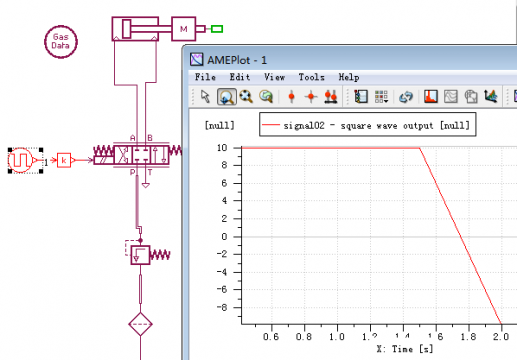Select the arrow pointer tool in AMEPlot toolbar
Viewport: 517px width, 360px height.
tap(205, 97)
